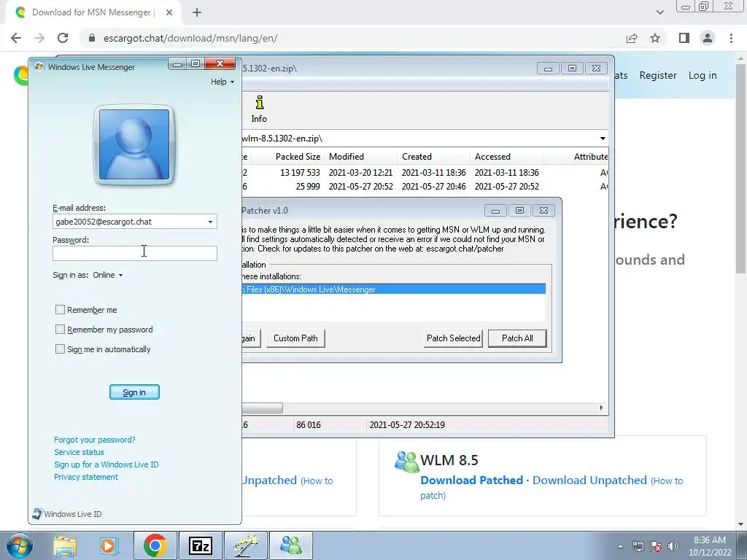This screenshot has width=747, height=560.
Task: Switch to 7-Zip in the taskbar
Action: tap(201, 545)
